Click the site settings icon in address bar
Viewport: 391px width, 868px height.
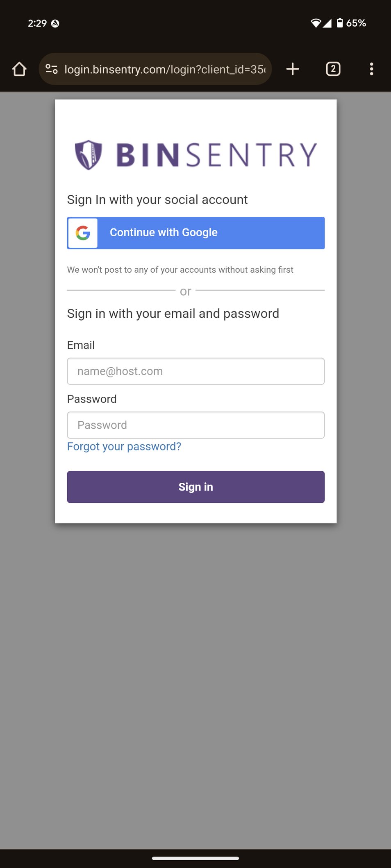(x=52, y=69)
